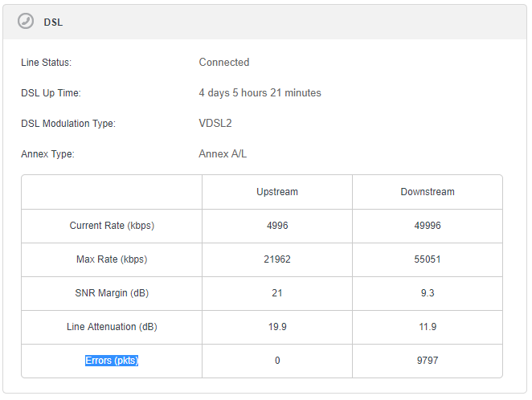
Task: Click the downstream SNR margin value 9.3
Action: click(x=428, y=293)
